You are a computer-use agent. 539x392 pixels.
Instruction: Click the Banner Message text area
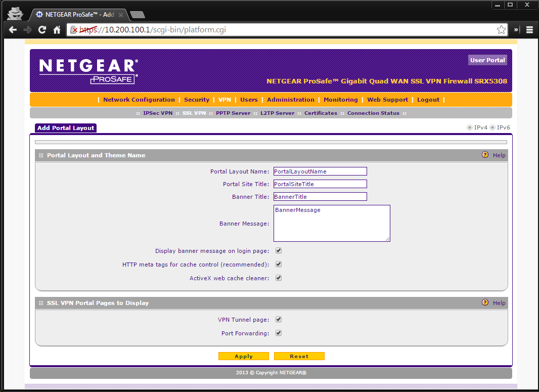pos(332,224)
